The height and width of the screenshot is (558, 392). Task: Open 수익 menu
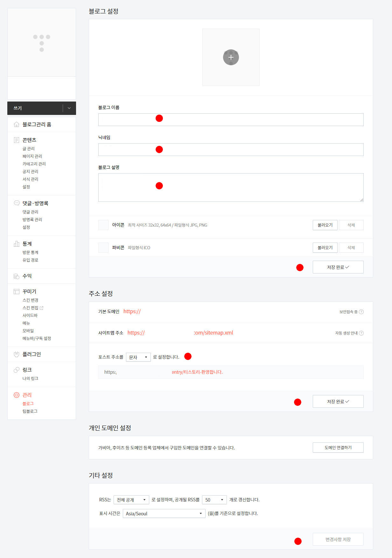27,276
